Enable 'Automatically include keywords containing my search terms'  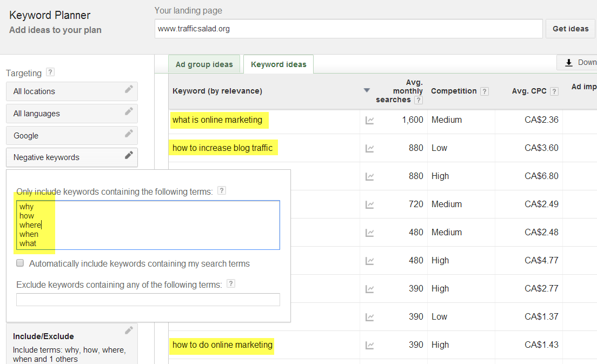click(21, 263)
